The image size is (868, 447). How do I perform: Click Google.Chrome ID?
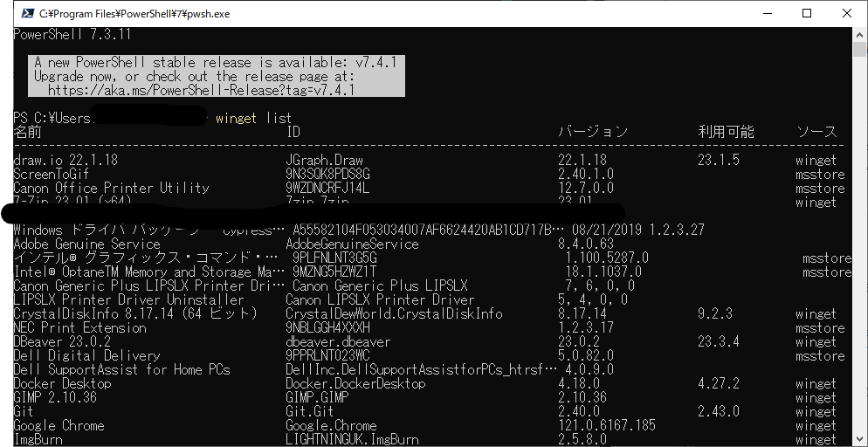click(331, 425)
